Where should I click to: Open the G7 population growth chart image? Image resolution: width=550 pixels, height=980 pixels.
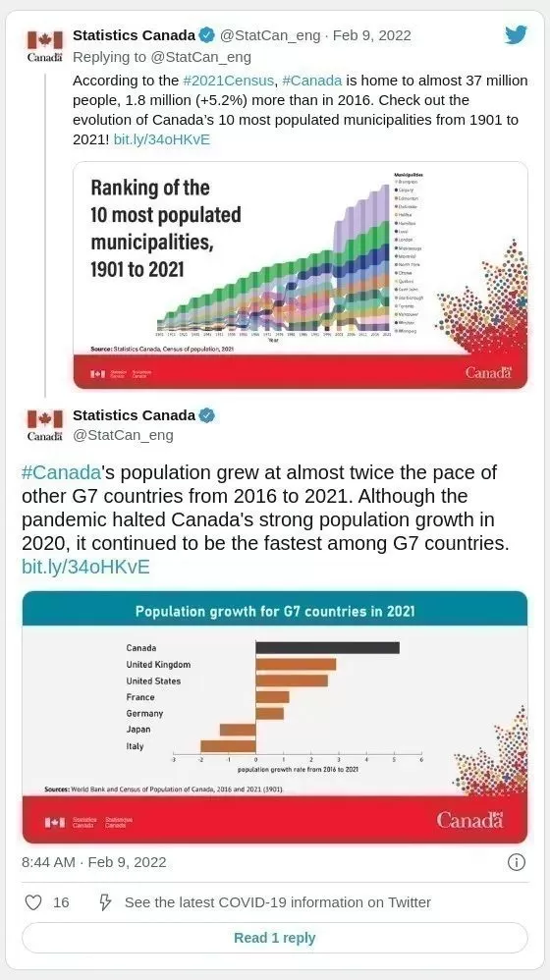(x=275, y=717)
